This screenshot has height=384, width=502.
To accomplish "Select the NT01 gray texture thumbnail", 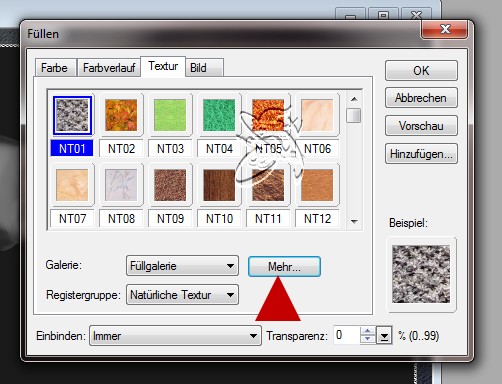I will point(72,115).
